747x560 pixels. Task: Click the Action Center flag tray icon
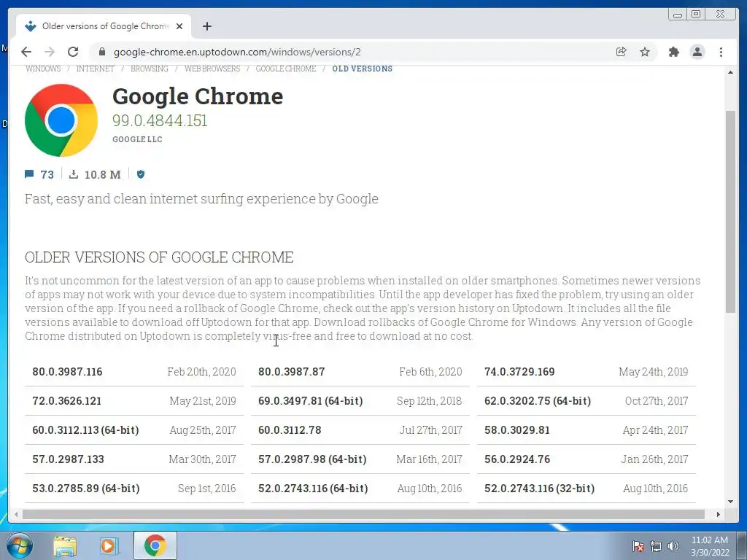[x=638, y=546]
